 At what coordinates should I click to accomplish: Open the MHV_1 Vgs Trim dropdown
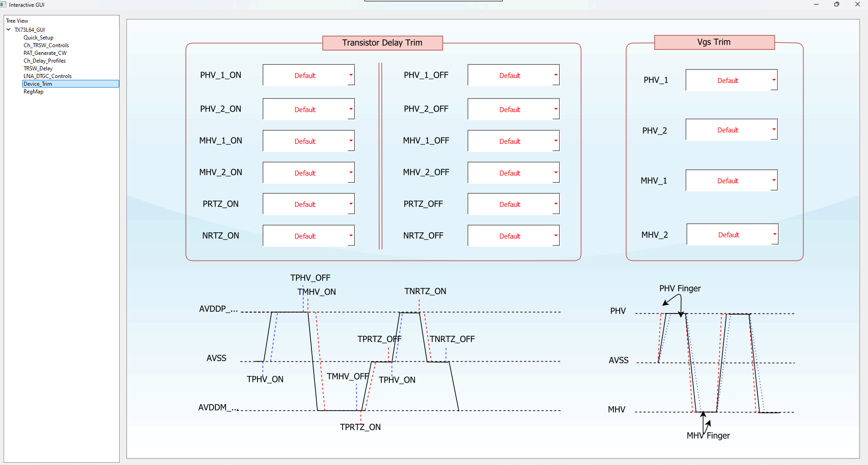pyautogui.click(x=731, y=180)
